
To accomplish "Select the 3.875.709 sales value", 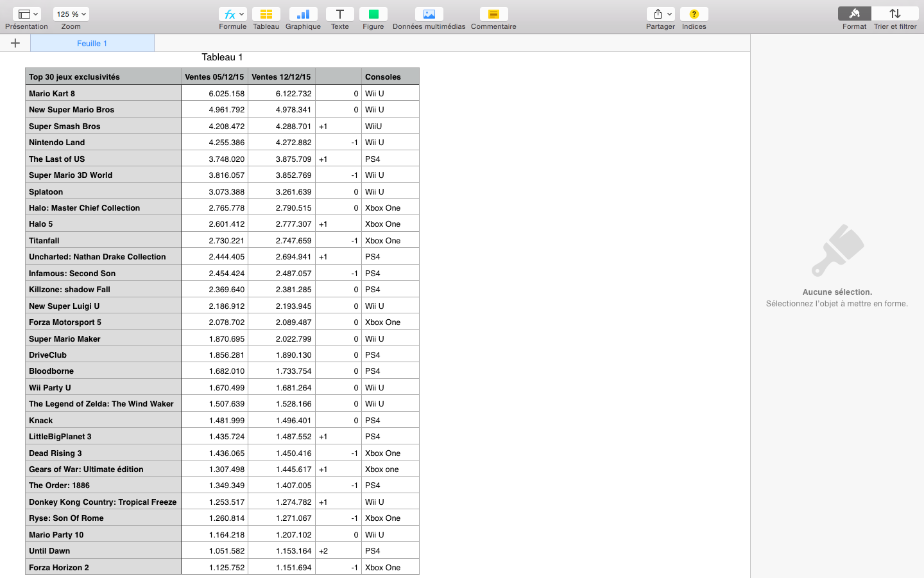I will tap(281, 159).
